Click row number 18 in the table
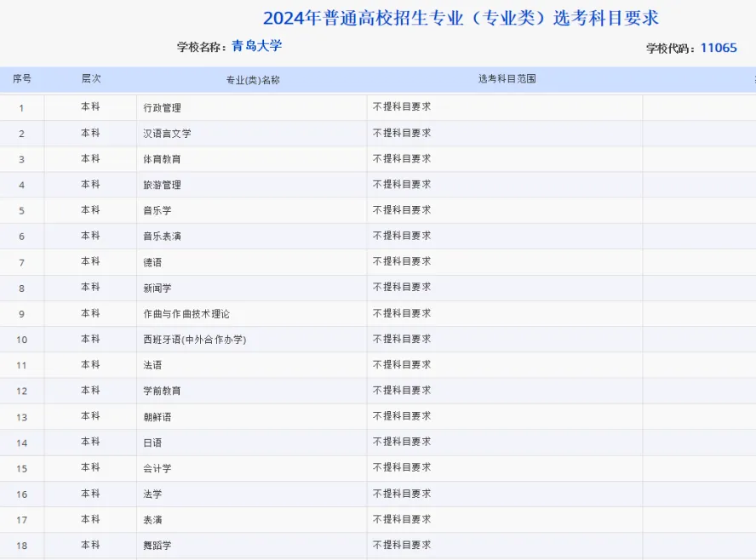 (x=21, y=546)
